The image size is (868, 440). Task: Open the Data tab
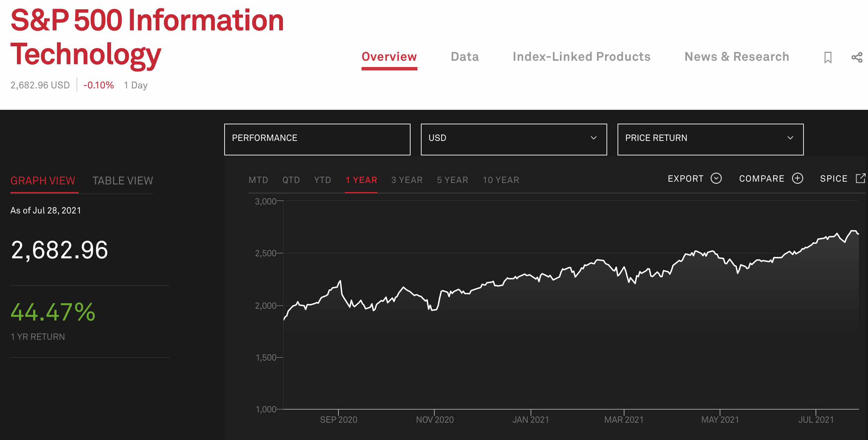click(465, 57)
